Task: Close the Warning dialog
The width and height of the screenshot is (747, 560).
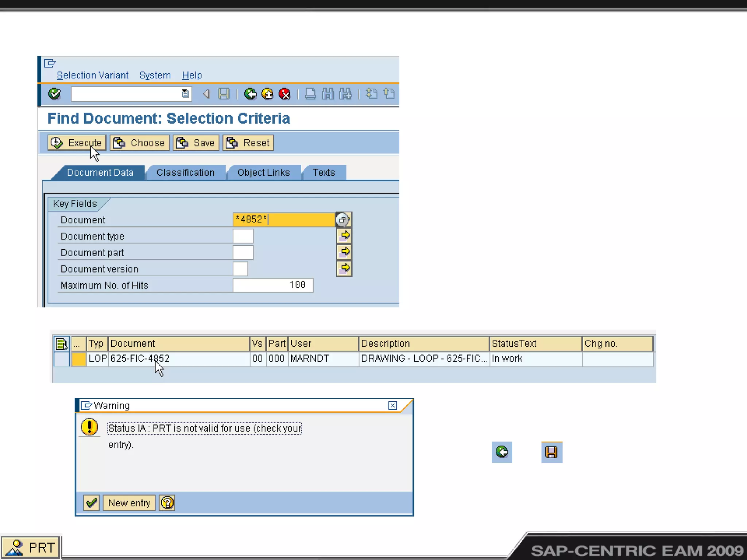Action: [392, 405]
